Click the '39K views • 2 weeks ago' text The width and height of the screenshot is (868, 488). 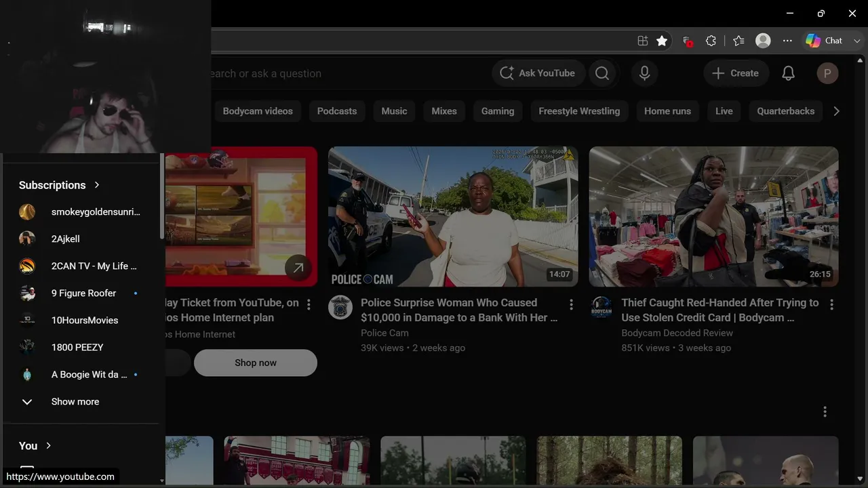tap(413, 348)
